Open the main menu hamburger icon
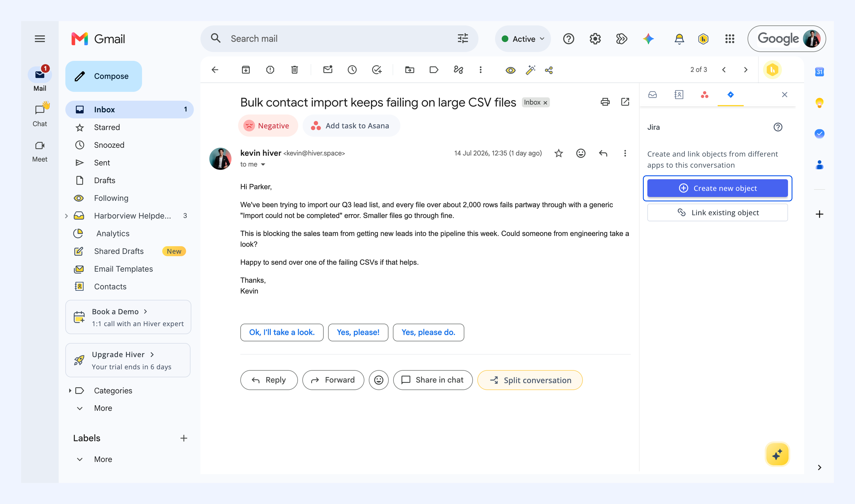The image size is (855, 504). click(x=40, y=39)
